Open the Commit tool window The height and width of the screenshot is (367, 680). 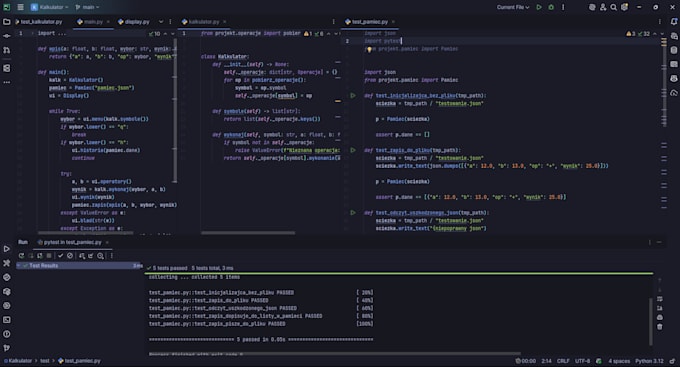point(7,36)
